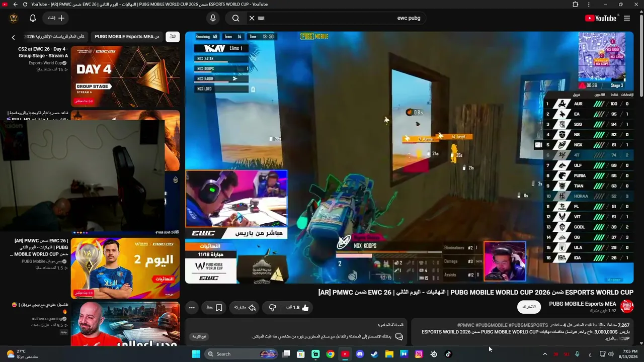This screenshot has width=644, height=362.
Task: Show hidden system tray icons chevron
Action: [x=545, y=354]
